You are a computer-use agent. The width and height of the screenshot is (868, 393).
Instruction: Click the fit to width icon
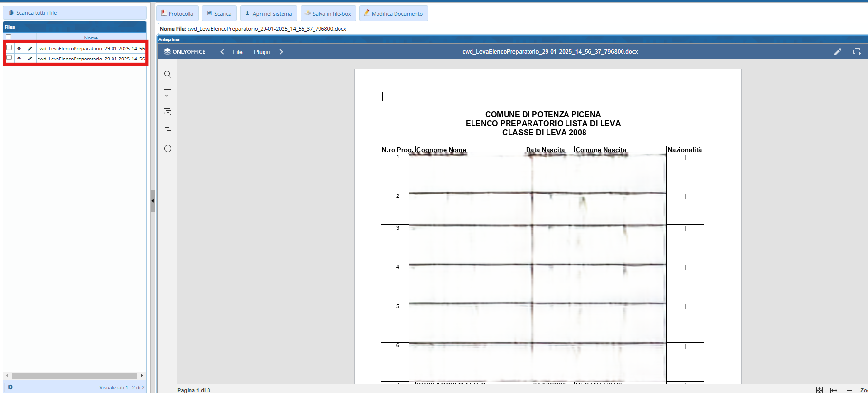click(834, 390)
